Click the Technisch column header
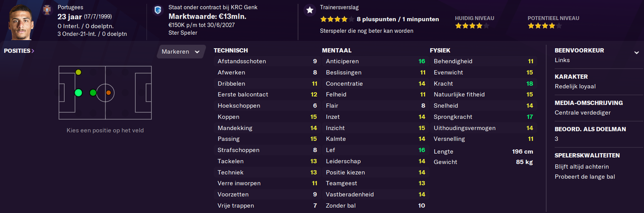644x213 pixels. point(230,50)
